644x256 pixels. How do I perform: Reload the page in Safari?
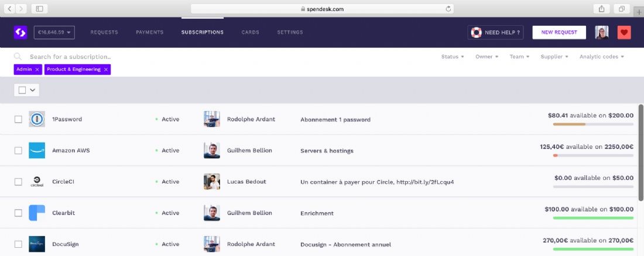point(448,9)
